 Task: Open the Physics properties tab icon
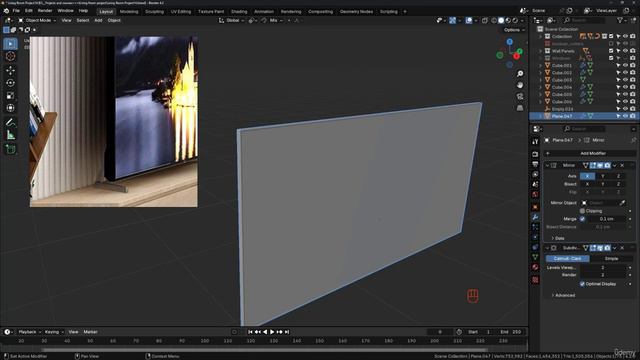coord(535,237)
